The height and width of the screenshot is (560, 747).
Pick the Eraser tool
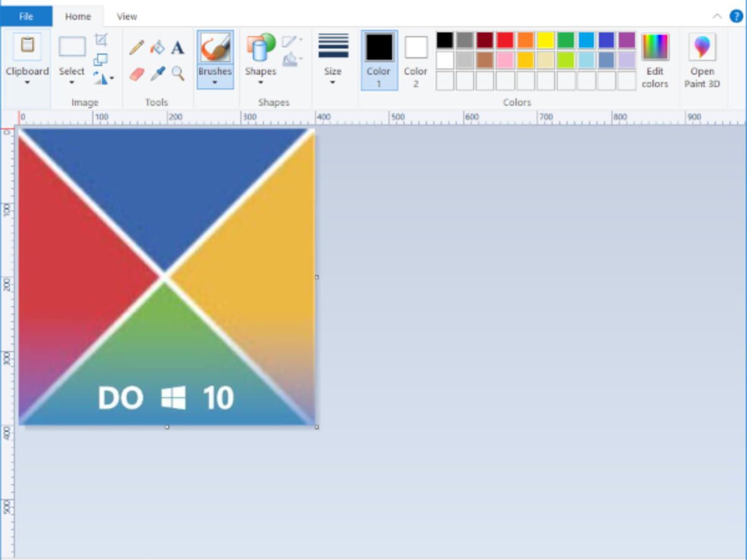[x=137, y=74]
